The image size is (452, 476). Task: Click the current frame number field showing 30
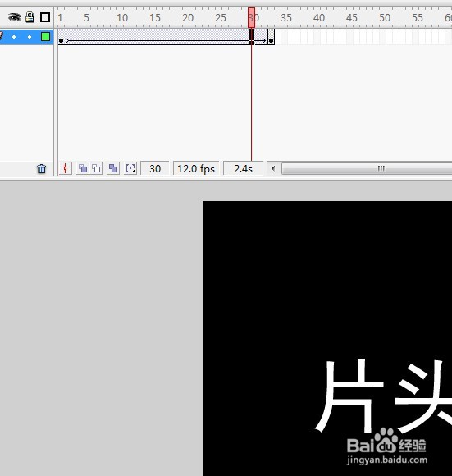point(155,168)
